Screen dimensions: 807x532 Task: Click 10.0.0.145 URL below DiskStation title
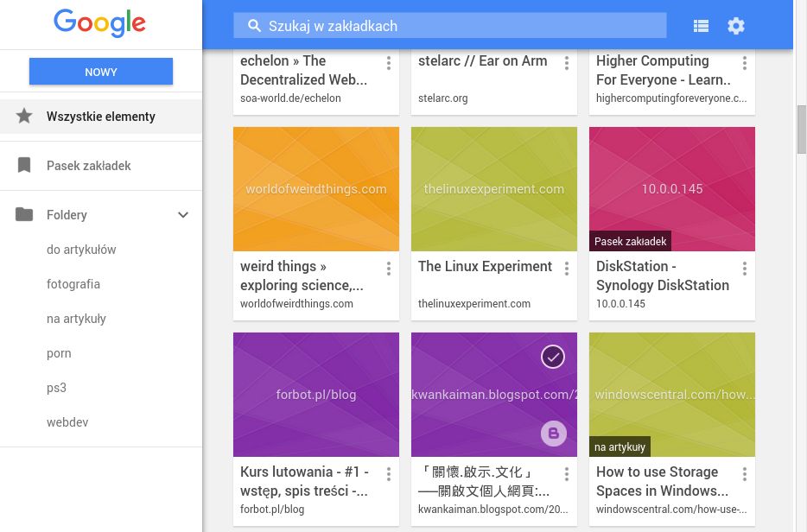click(x=620, y=303)
